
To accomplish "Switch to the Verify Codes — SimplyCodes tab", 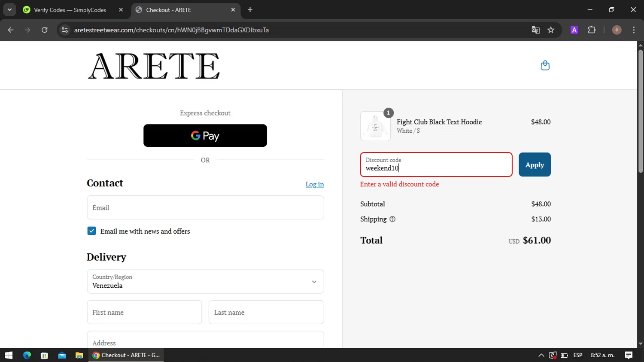I will pyautogui.click(x=70, y=10).
